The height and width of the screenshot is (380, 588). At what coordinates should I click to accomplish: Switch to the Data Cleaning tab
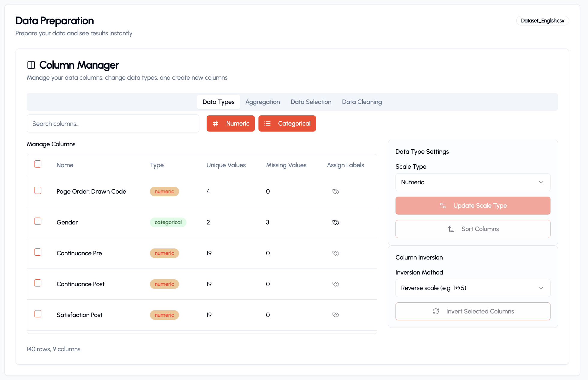pyautogui.click(x=362, y=102)
